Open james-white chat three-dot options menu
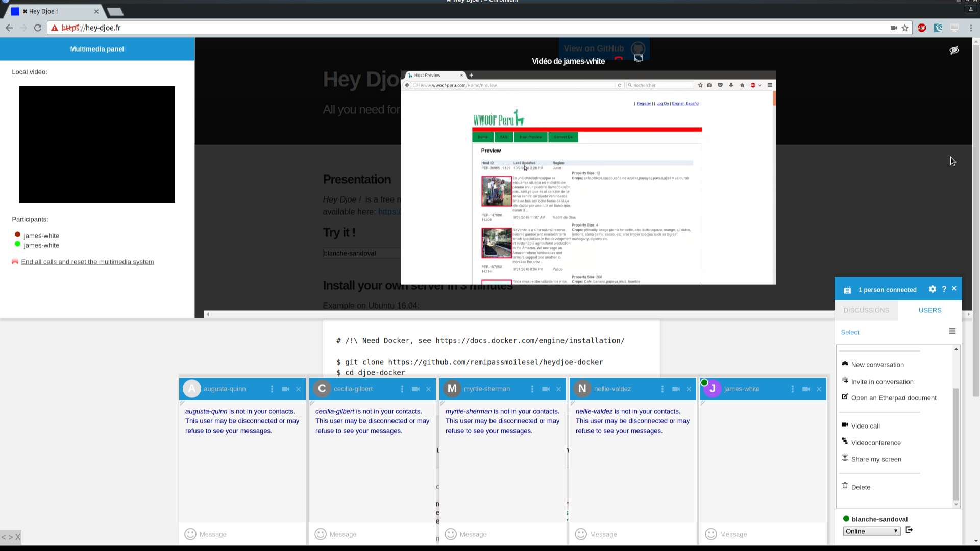980x551 pixels. (x=793, y=389)
